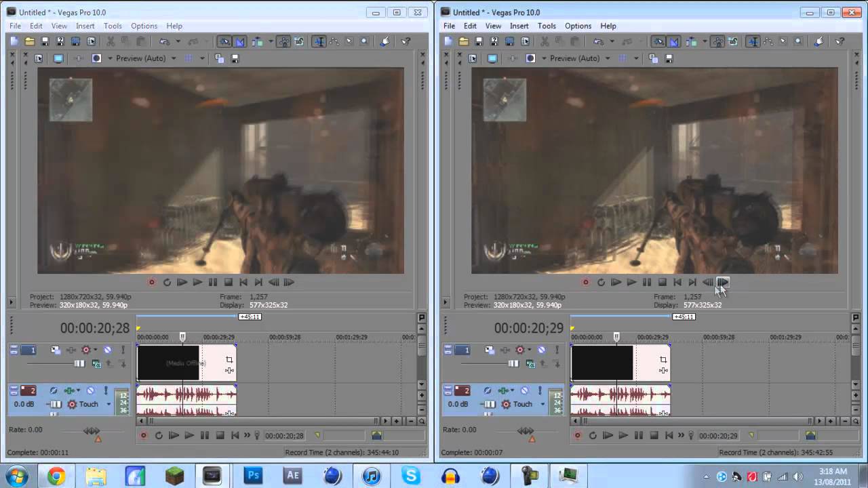The height and width of the screenshot is (488, 868).
Task: Click Invert phase icon on track 2, left window
Action: tap(53, 390)
